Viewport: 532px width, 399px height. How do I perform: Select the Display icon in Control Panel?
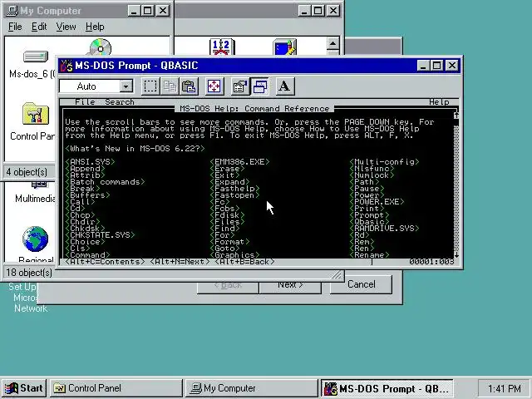coord(284,47)
